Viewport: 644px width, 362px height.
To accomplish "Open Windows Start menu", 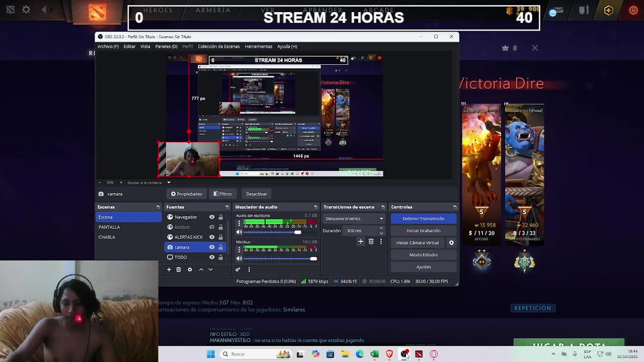I will (211, 354).
